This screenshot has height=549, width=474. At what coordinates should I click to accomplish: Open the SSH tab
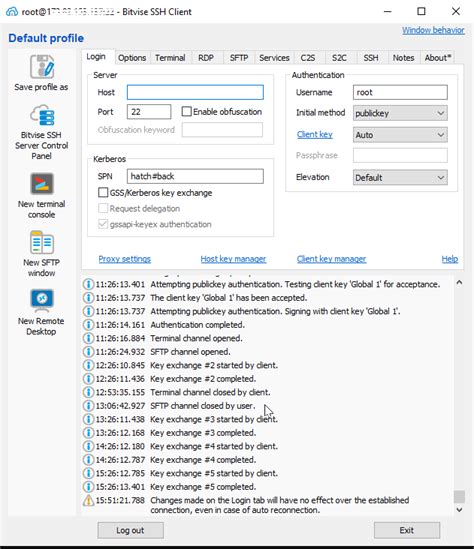click(x=371, y=58)
